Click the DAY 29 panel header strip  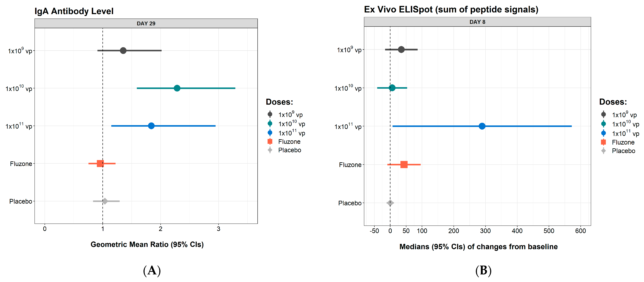pyautogui.click(x=146, y=24)
